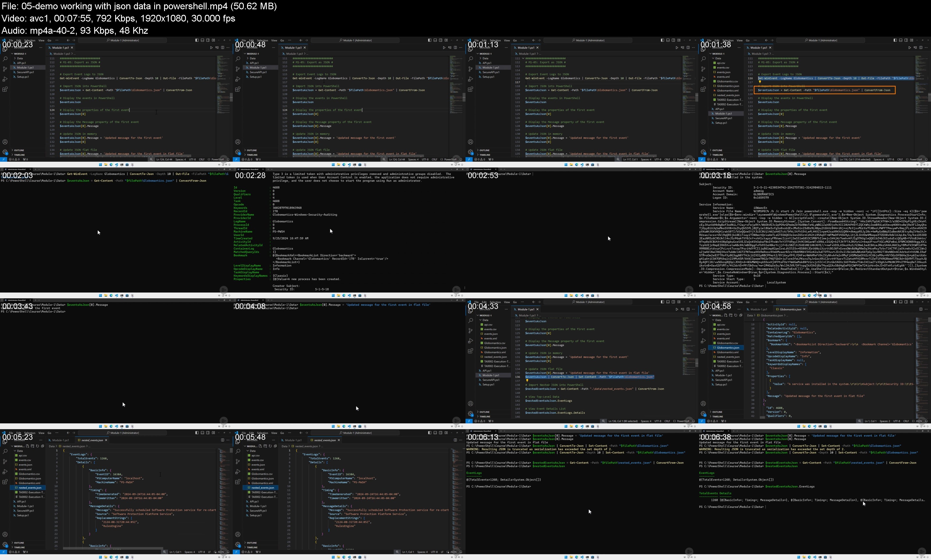Screen dimensions: 931x560
Task: Click the New File icon in the 00:04:58 explorer
Action: pos(726,315)
